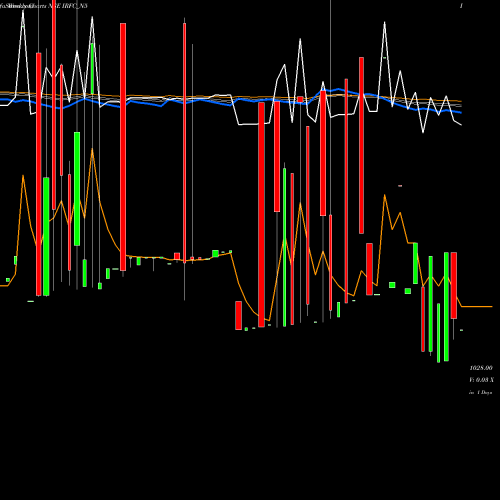The height and width of the screenshot is (500, 500).
Task: Click the NSE IRFC_N5 chart title
Action: coord(68,6)
